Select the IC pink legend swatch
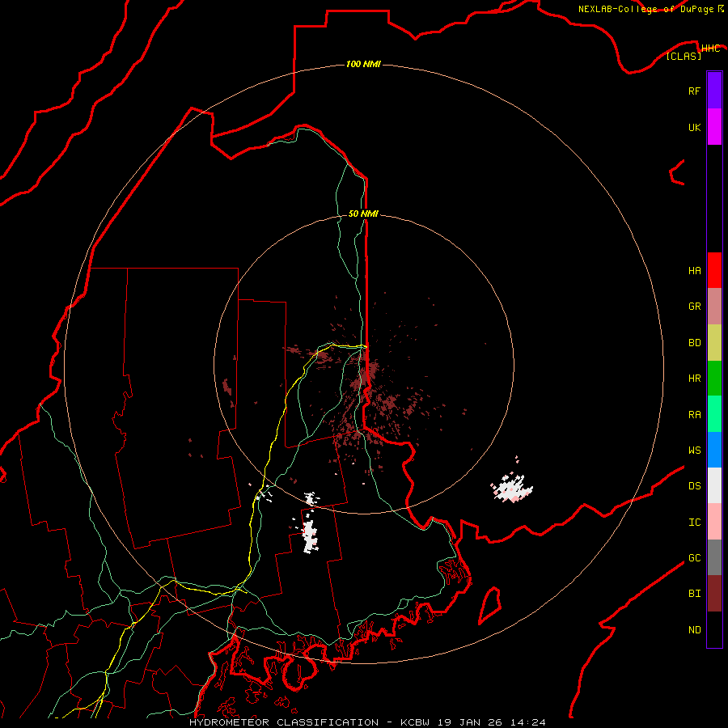The image size is (728, 728). [714, 522]
